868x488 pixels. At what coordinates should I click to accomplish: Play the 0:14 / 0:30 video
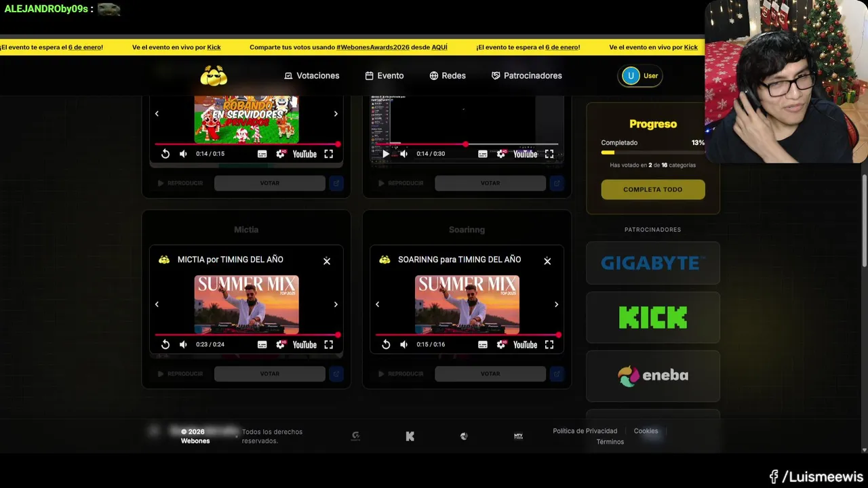click(x=386, y=154)
